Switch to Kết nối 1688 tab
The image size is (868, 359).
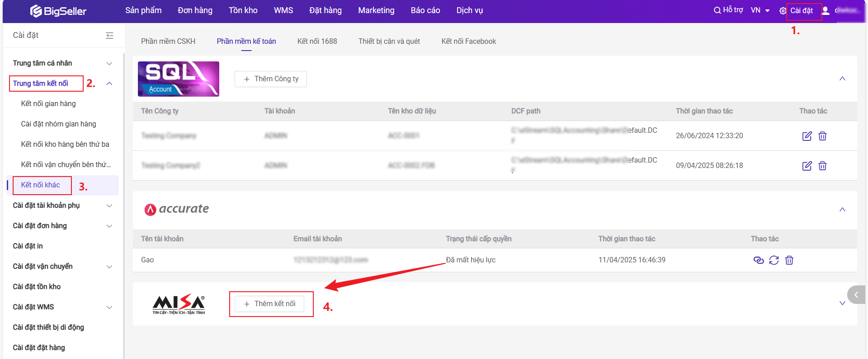pyautogui.click(x=317, y=41)
